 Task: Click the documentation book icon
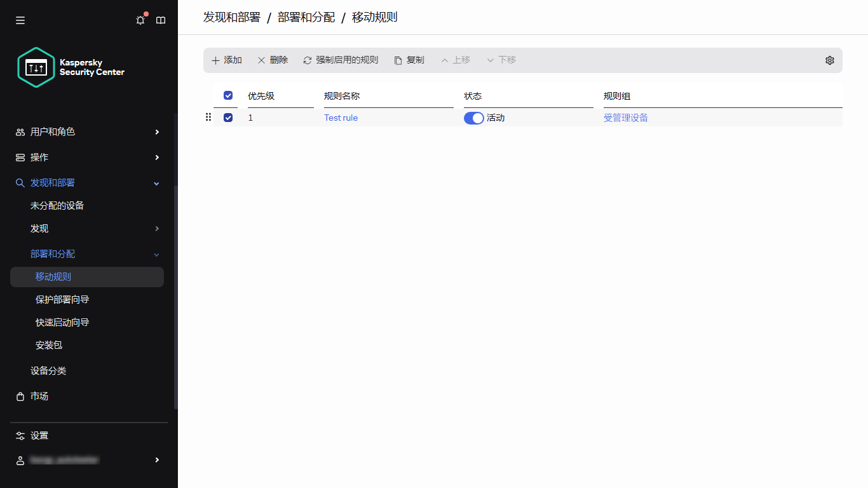[161, 20]
